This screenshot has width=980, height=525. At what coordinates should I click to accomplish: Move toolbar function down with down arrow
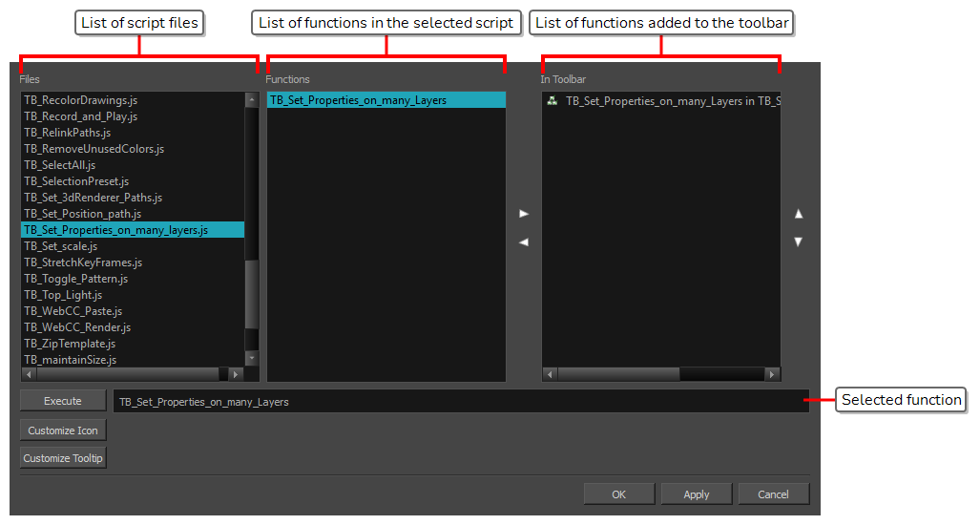click(x=799, y=242)
